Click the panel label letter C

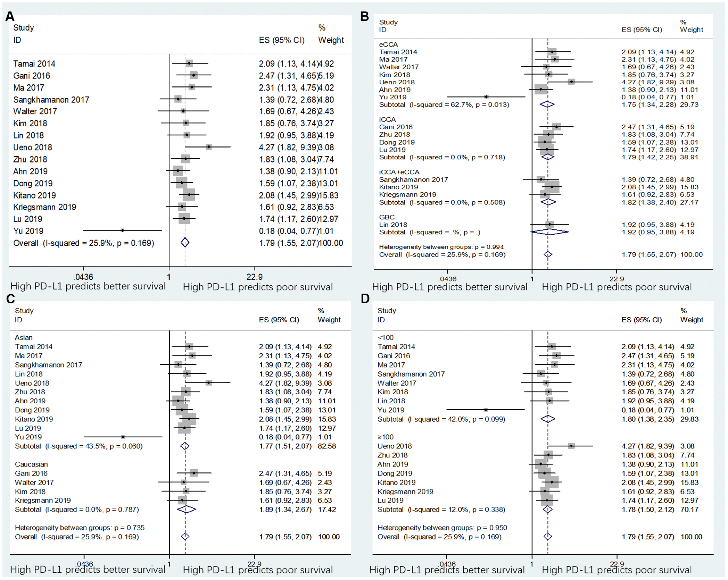point(10,299)
